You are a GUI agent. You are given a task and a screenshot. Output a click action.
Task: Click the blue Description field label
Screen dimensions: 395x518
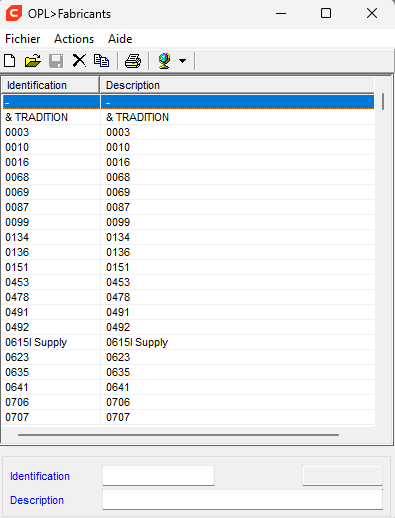(x=37, y=500)
